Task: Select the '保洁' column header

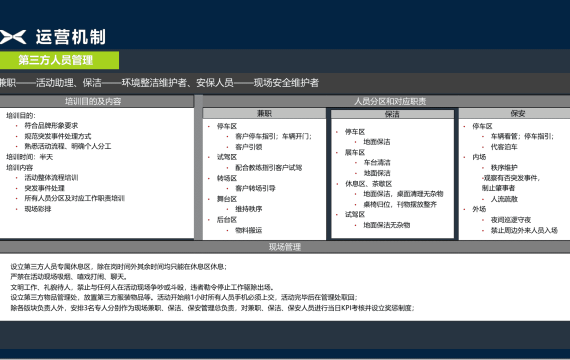Action: 392,114
